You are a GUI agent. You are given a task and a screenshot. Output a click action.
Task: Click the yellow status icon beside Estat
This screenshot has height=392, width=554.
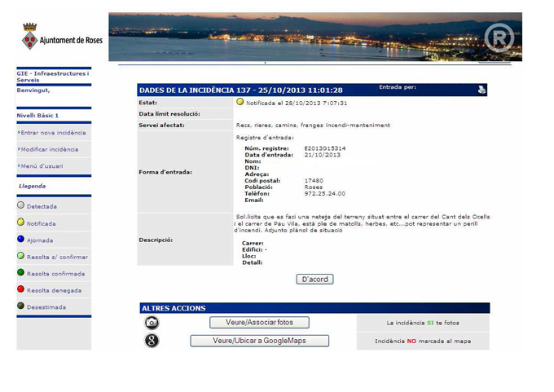[x=240, y=103]
